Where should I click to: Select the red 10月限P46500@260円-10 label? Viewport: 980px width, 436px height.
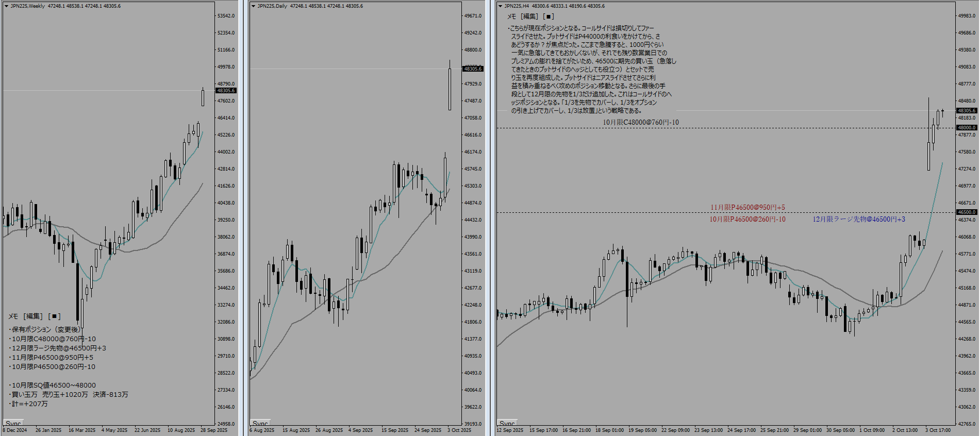[x=748, y=220]
